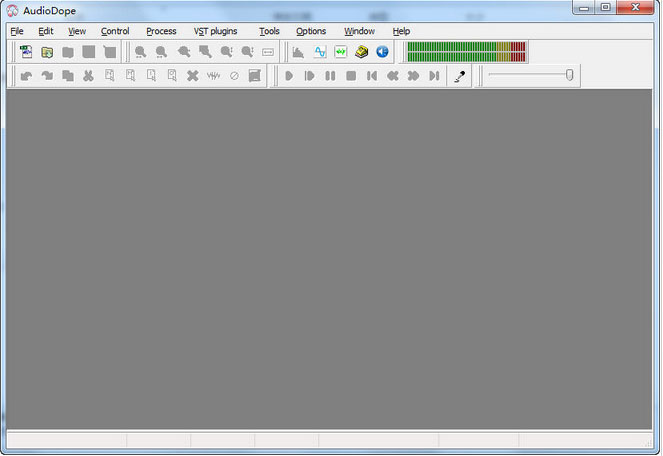Image resolution: width=663 pixels, height=456 pixels.
Task: Click the New file icon in toolbar
Action: pos(26,52)
